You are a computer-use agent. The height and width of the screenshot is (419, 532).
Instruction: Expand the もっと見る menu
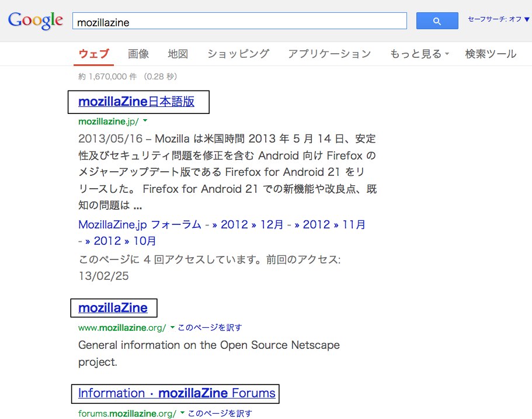[x=419, y=54]
